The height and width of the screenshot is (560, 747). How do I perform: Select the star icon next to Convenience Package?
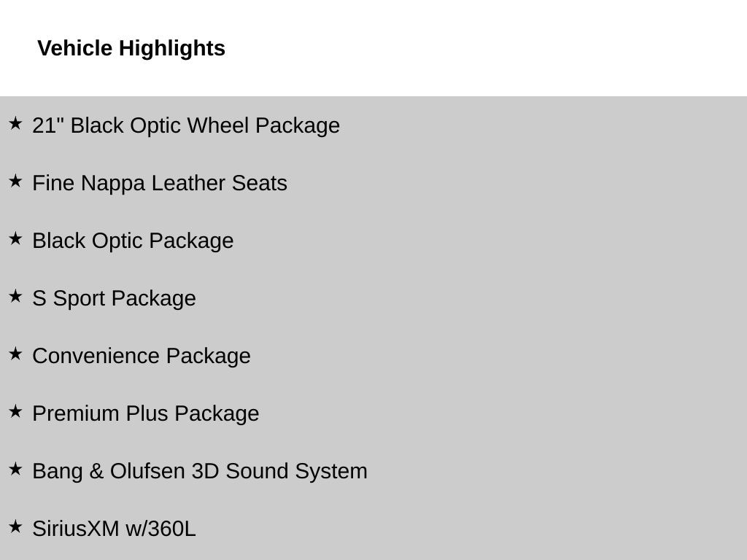(x=15, y=354)
